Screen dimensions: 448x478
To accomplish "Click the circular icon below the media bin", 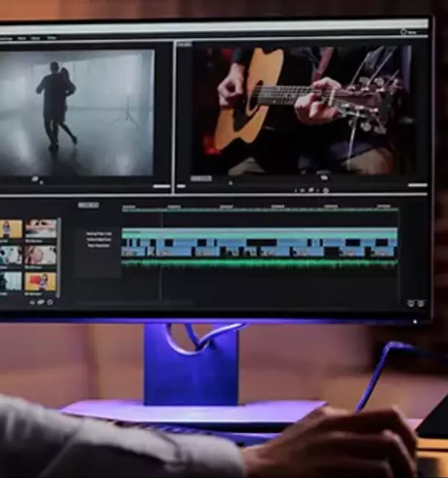I will [50, 302].
